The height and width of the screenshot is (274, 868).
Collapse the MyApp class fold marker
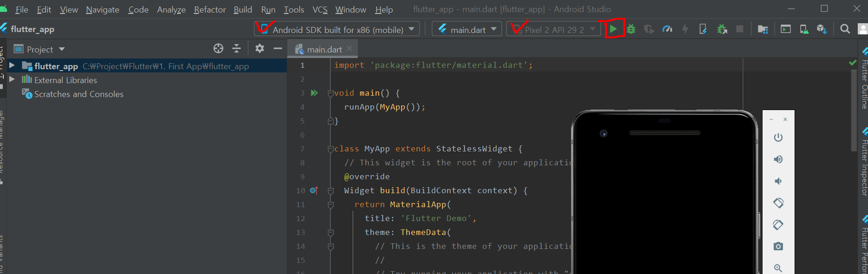[x=330, y=149]
